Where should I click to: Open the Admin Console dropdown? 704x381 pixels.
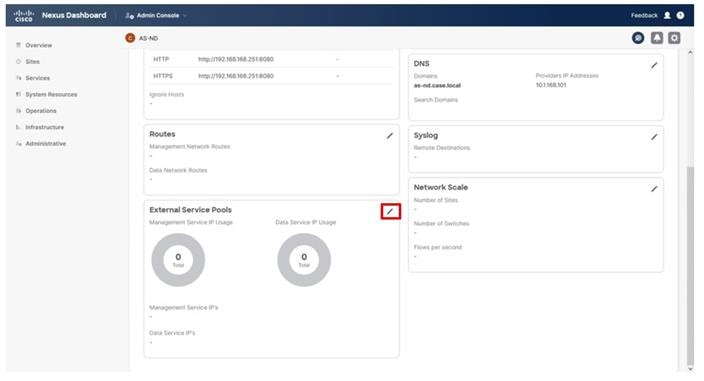click(156, 15)
